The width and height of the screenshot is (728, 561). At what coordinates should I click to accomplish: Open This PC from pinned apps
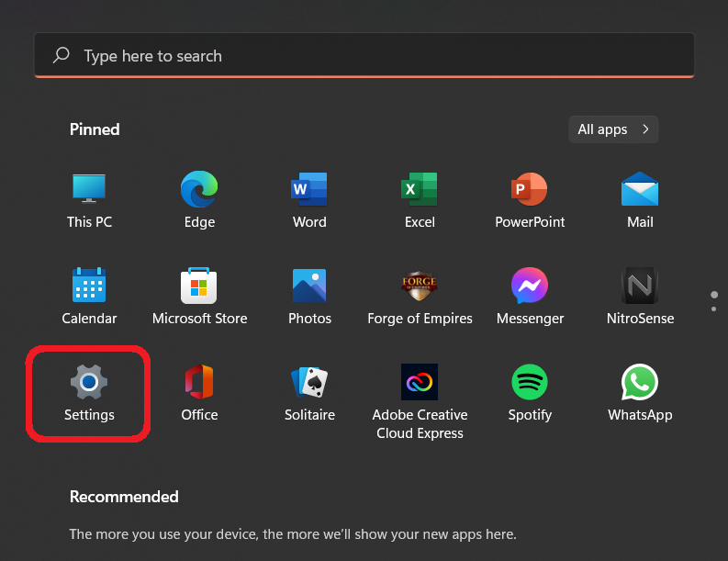(89, 201)
